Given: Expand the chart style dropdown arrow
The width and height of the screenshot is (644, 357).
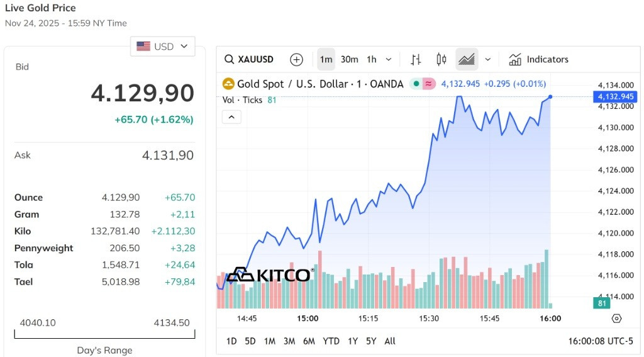Looking at the screenshot, I should pos(487,60).
